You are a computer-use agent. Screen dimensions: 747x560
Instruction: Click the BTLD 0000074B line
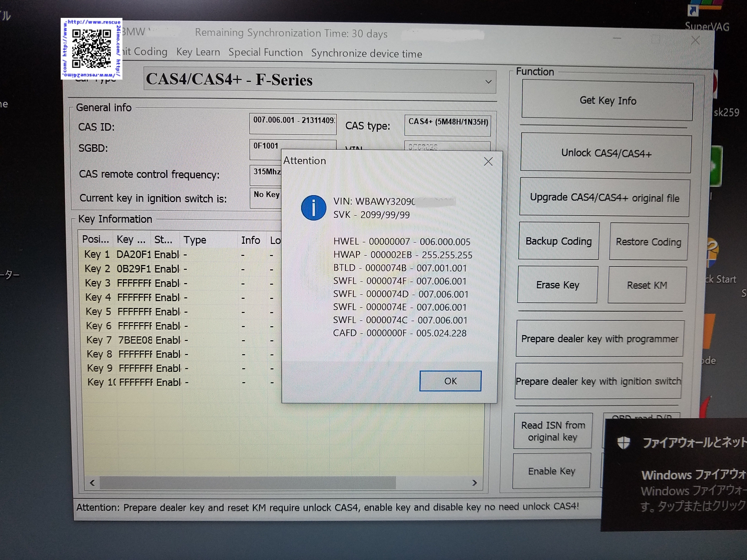(400, 268)
